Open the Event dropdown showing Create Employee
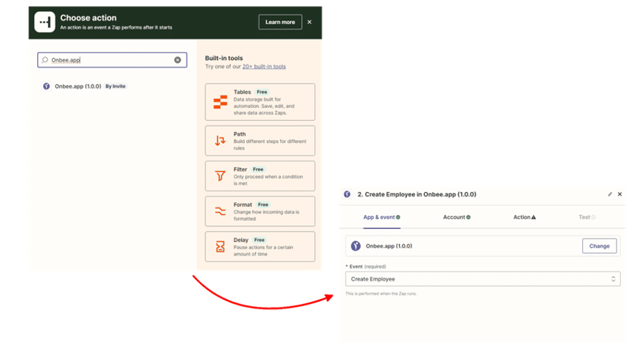 coord(482,279)
